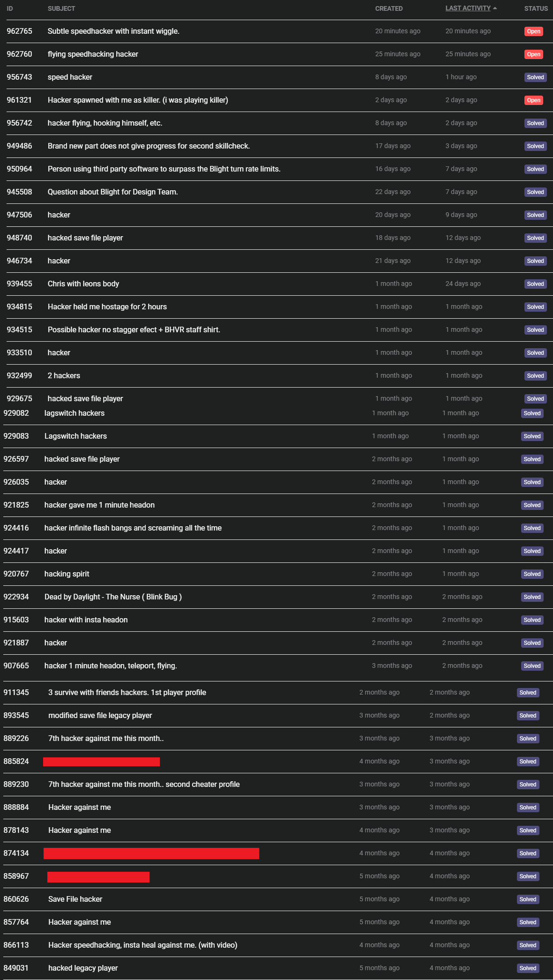Sort by Last Activity column header
Image resolution: width=553 pixels, height=980 pixels.
tap(468, 8)
